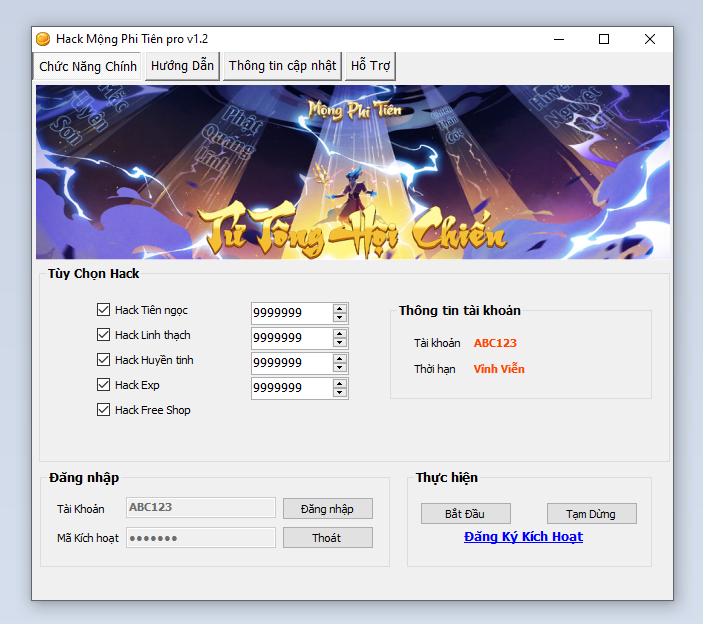Viewport: 705px width, 627px height.
Task: Toggle the Hack Exp checkbox
Action: [x=104, y=385]
